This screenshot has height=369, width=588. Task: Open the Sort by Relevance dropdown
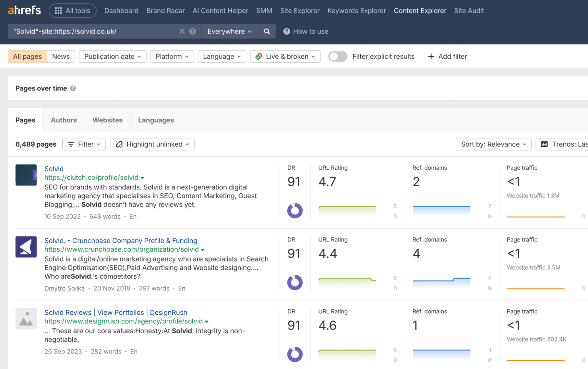494,144
